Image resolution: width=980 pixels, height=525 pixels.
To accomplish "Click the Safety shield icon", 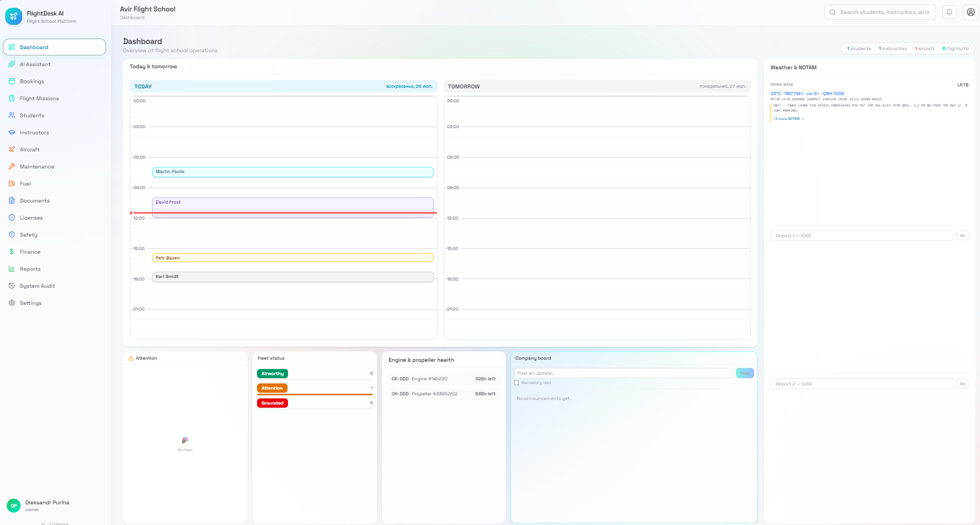I will (x=12, y=235).
